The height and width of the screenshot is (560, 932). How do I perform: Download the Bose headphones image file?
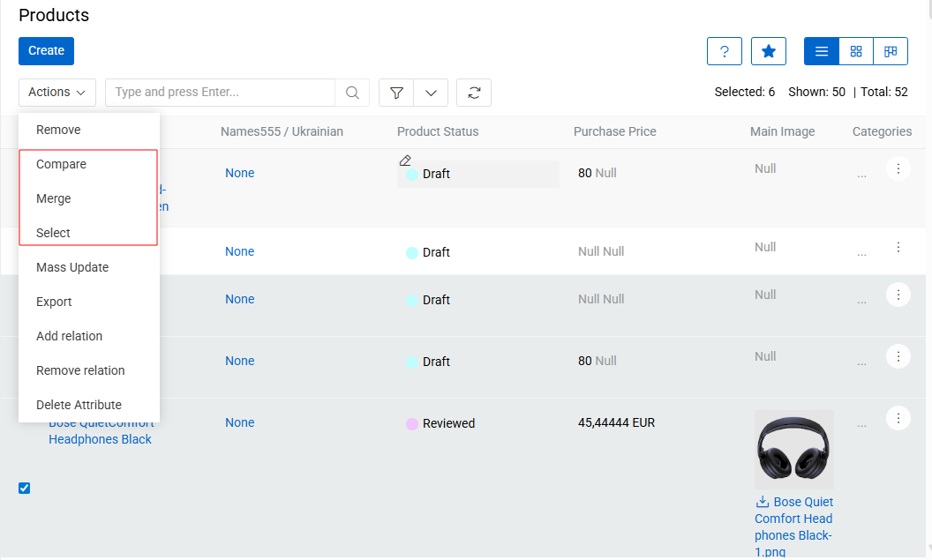[x=761, y=501]
